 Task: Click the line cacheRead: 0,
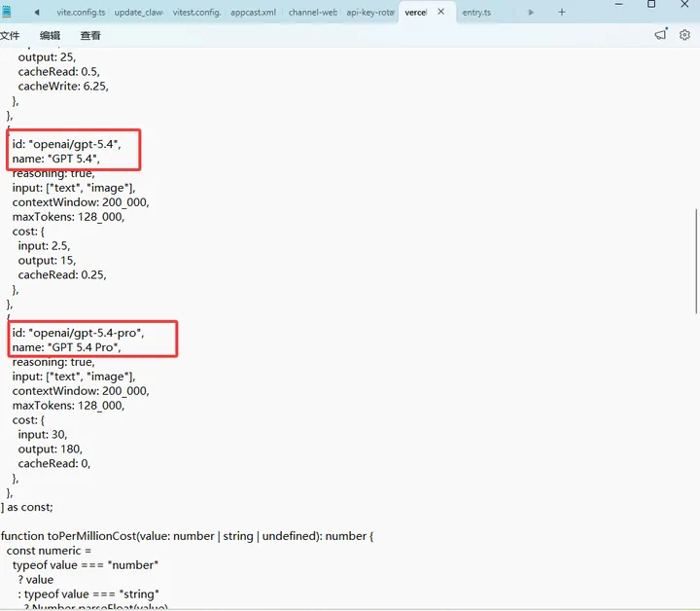54,463
